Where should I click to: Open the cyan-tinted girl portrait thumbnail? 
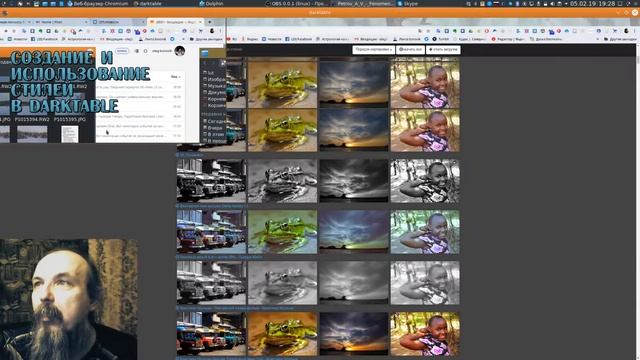coord(425,231)
